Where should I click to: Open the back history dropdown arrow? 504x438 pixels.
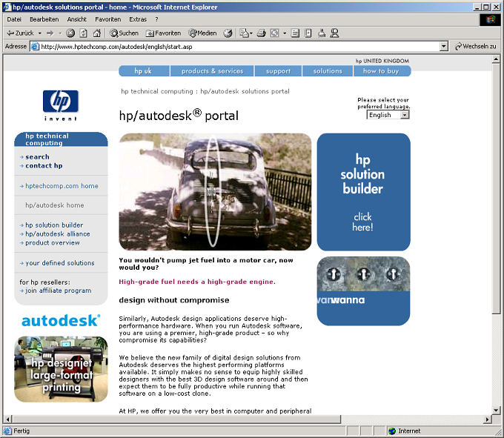pos(40,33)
